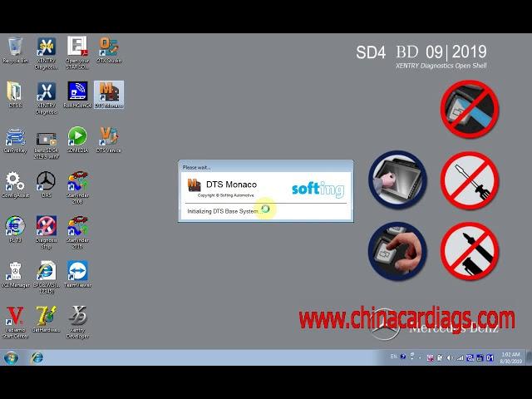Launch XENTRY Diagnosis shortcut in second row
The image size is (532, 399).
pyautogui.click(x=47, y=98)
